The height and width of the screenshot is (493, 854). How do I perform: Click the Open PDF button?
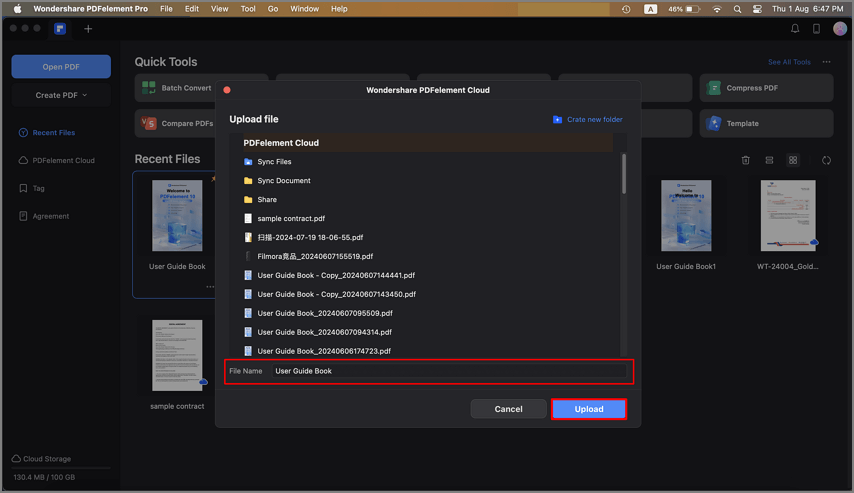point(61,66)
